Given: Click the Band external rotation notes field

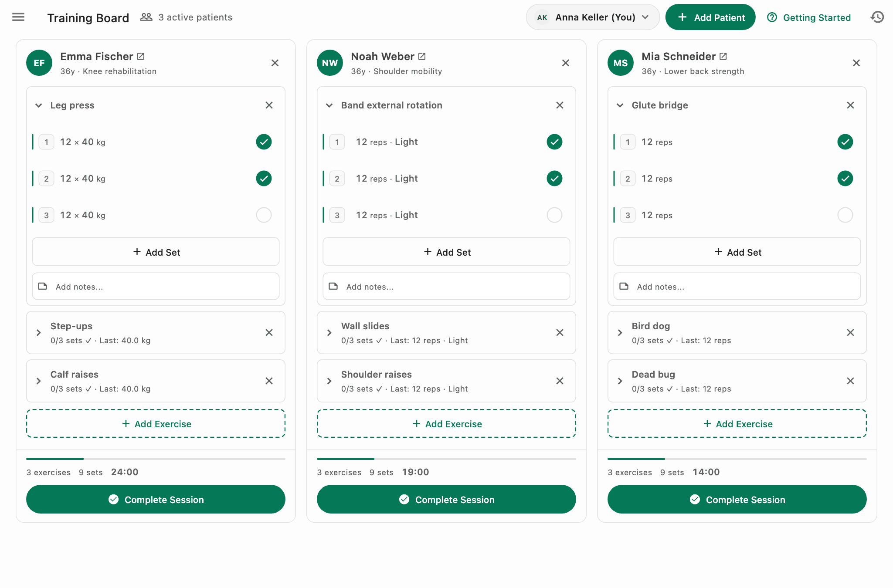Looking at the screenshot, I should click(446, 286).
